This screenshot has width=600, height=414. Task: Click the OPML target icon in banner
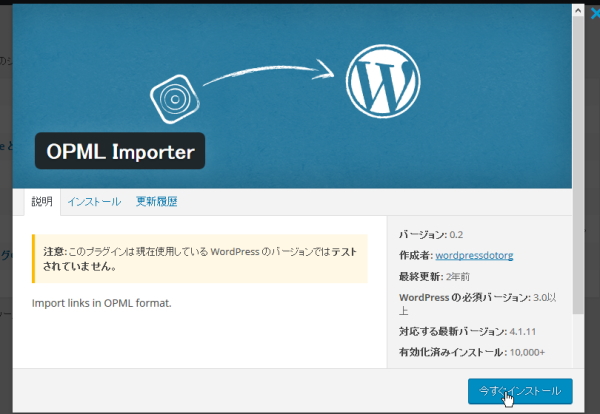[175, 99]
